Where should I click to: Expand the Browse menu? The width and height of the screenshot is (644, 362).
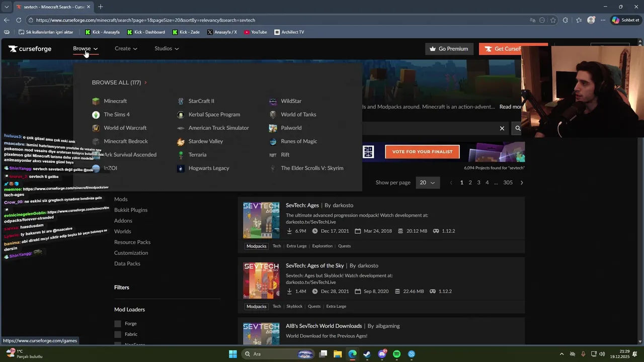pyautogui.click(x=85, y=49)
